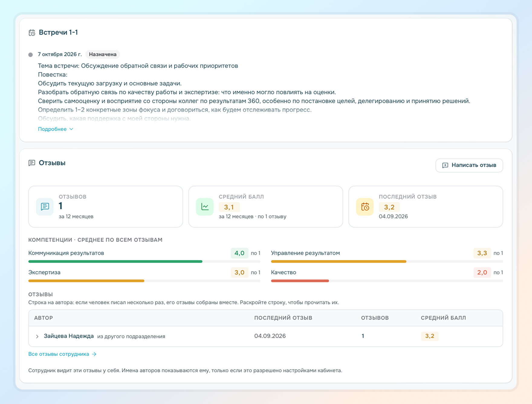Open the Все отзывы сотрудника link

[62, 354]
